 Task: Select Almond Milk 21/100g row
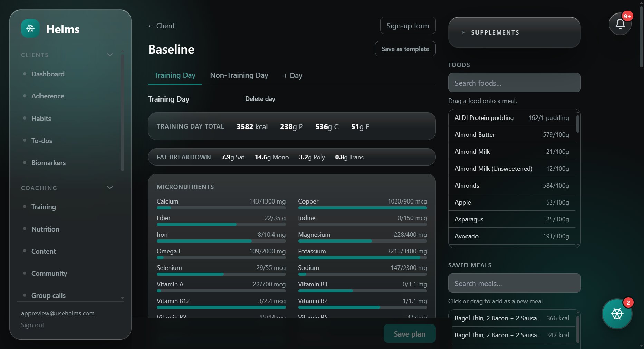[x=512, y=152]
